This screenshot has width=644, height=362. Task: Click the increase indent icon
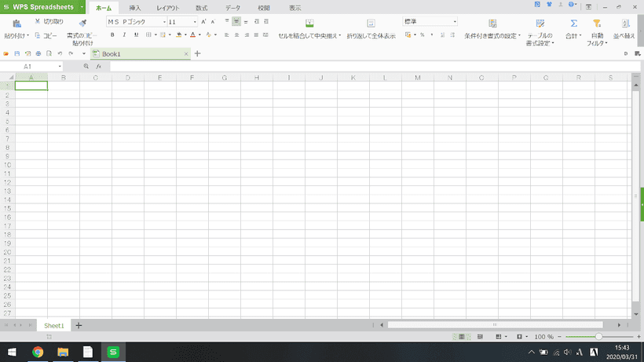[x=266, y=21]
